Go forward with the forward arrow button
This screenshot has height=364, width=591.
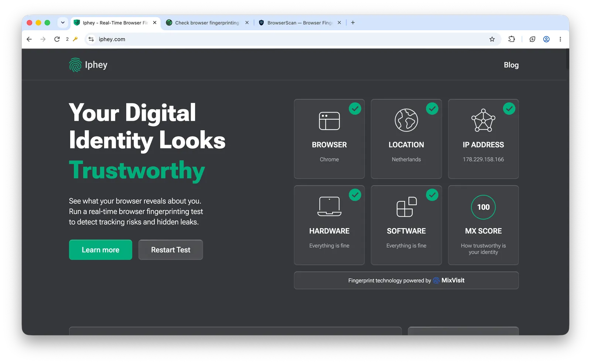point(43,39)
